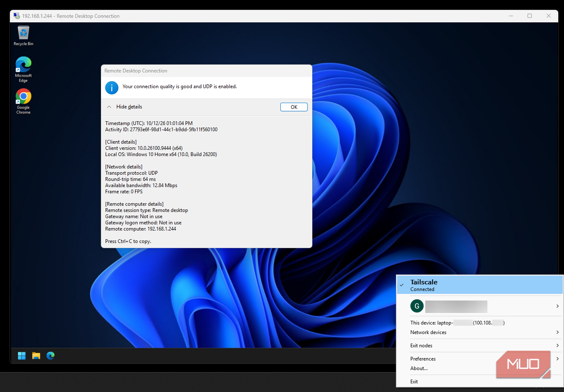The height and width of the screenshot is (392, 564).
Task: Click the Timestamp (UTC) line
Action: coord(149,123)
